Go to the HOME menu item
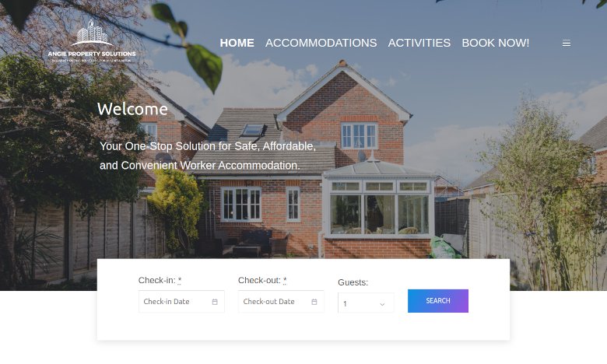Screen dimensions: 607x364 coord(237,43)
